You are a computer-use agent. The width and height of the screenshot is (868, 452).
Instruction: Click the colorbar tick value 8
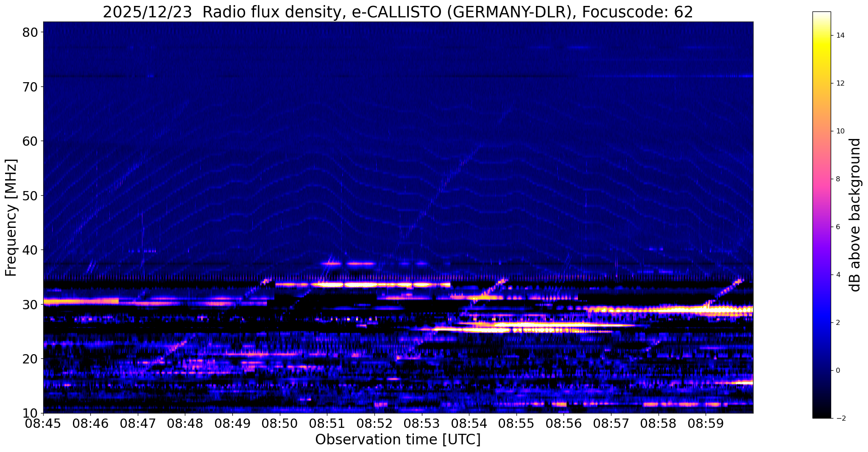[837, 179]
